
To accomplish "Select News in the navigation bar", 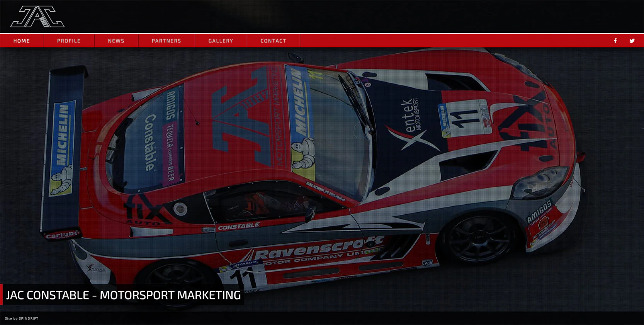I will (116, 41).
